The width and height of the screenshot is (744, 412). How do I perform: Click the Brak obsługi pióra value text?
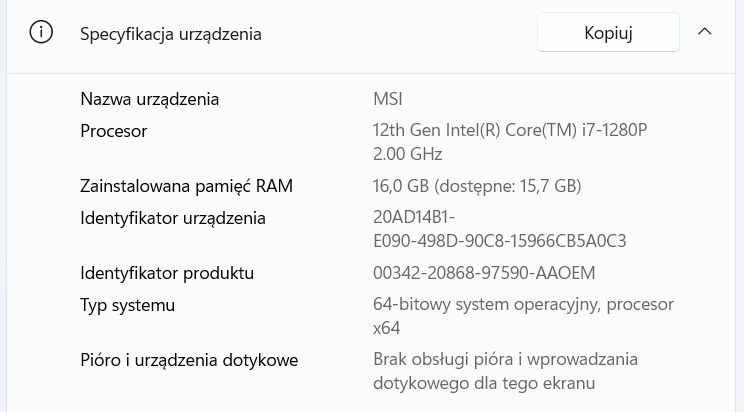click(505, 360)
